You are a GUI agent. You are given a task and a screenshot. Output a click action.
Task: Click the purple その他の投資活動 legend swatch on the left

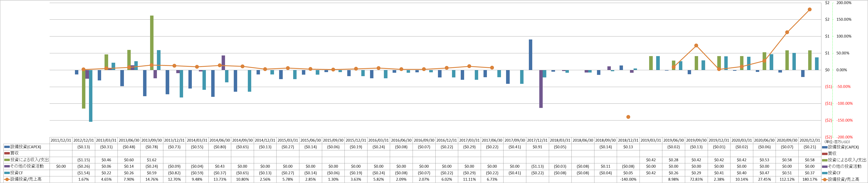(7, 166)
